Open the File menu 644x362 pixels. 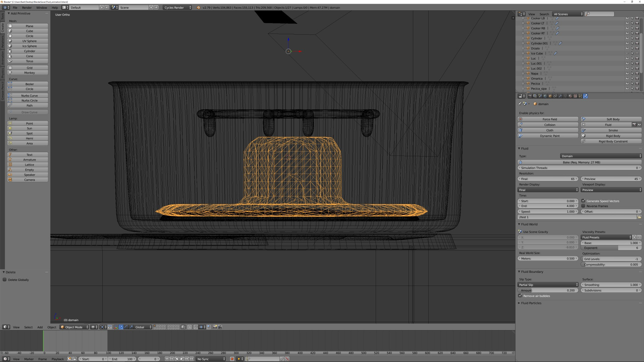pyautogui.click(x=15, y=7)
